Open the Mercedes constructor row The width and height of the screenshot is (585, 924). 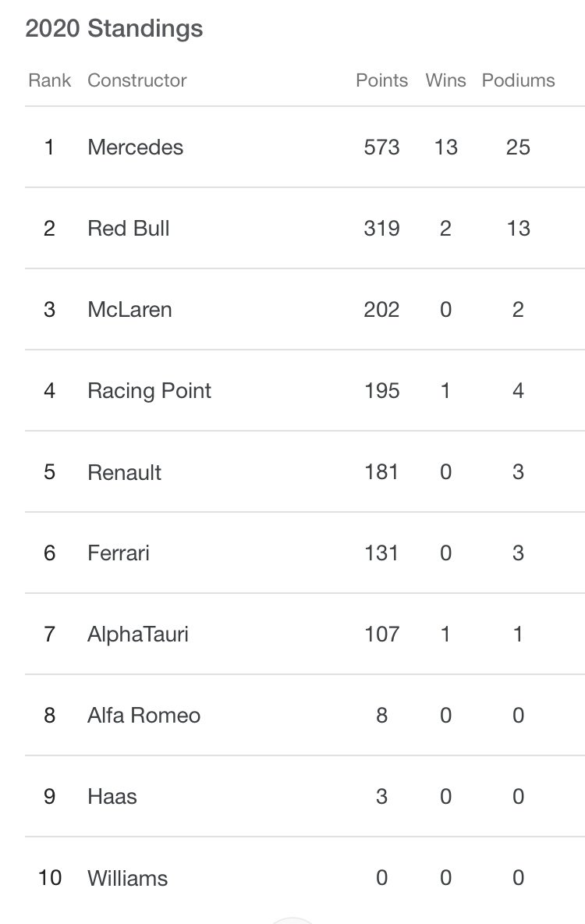(x=304, y=147)
